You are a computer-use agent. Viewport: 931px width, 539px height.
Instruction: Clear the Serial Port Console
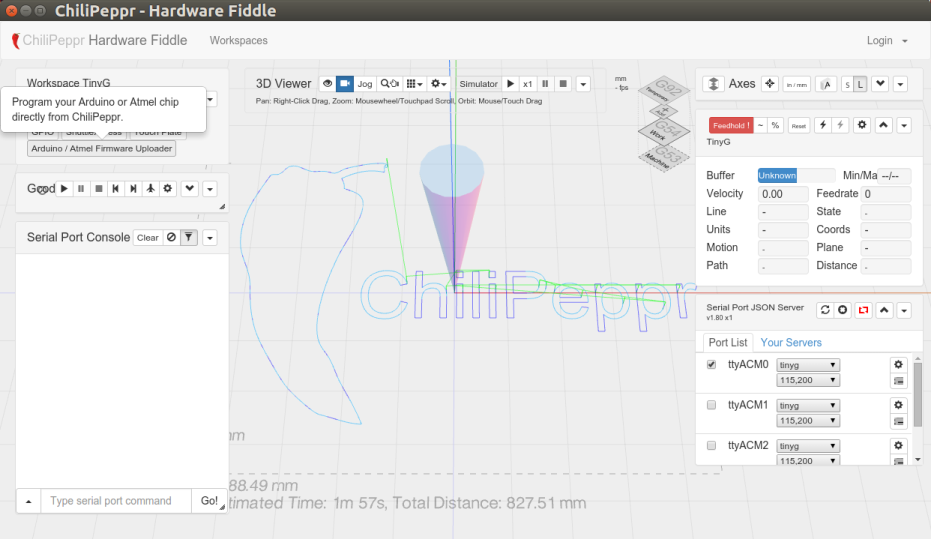click(148, 237)
